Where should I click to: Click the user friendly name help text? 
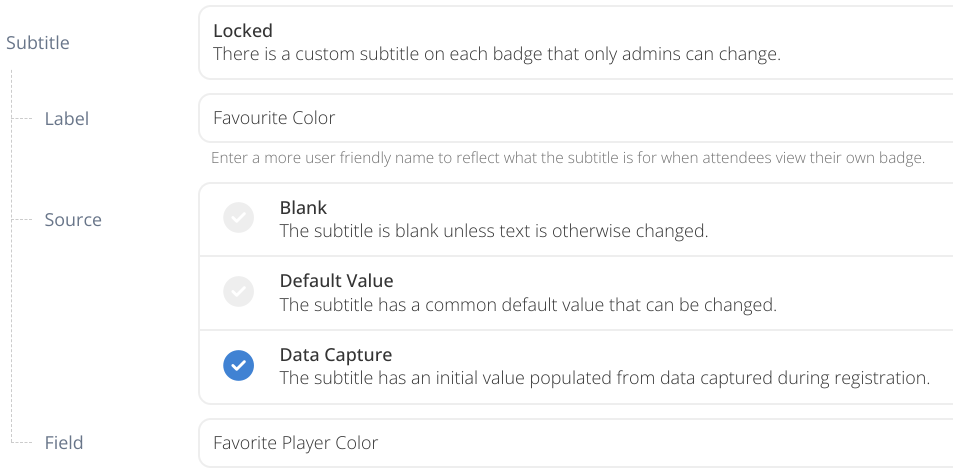pyautogui.click(x=567, y=158)
